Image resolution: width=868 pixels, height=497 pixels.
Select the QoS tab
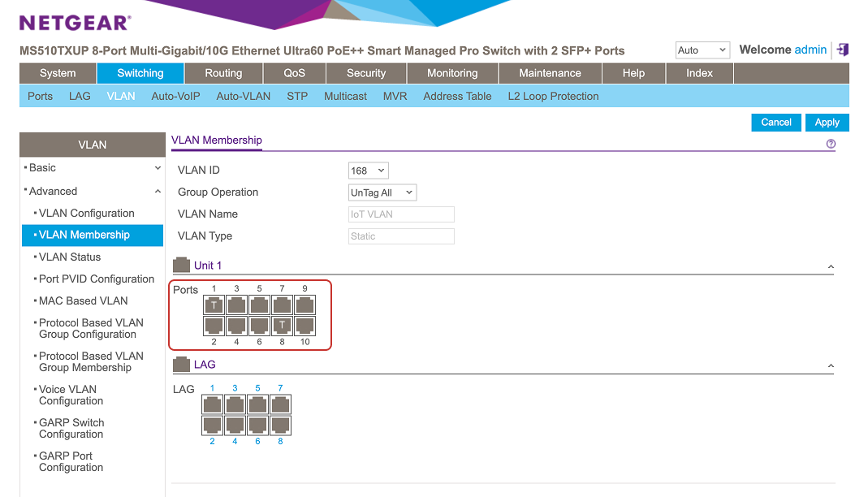(x=295, y=73)
